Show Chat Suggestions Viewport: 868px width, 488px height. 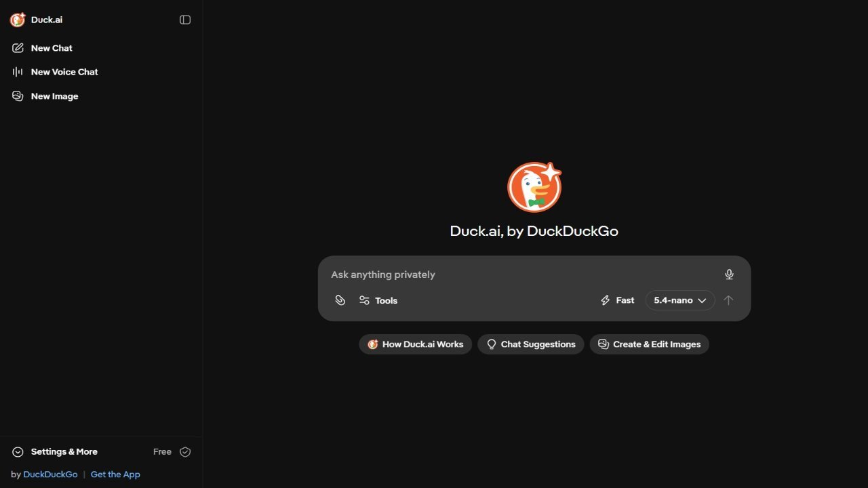tap(531, 344)
